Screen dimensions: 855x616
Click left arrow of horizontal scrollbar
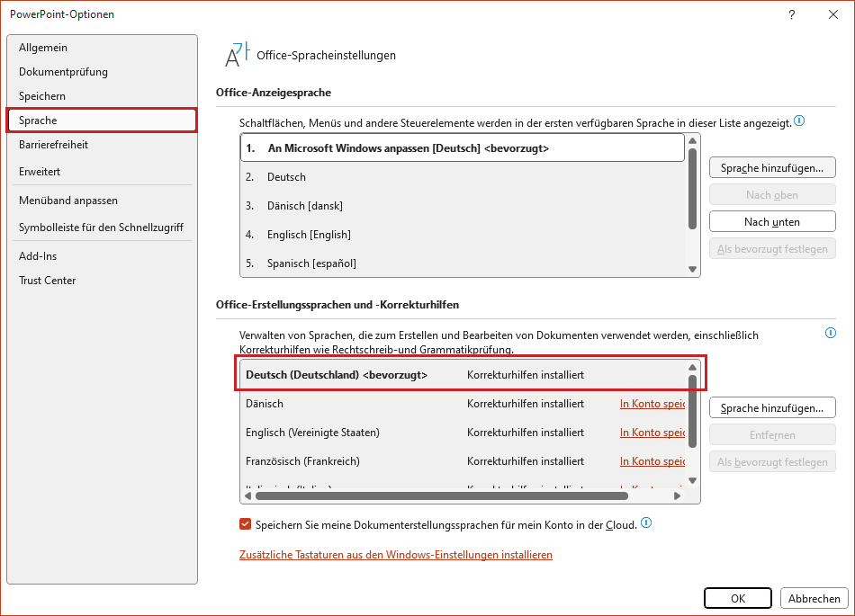click(x=248, y=495)
